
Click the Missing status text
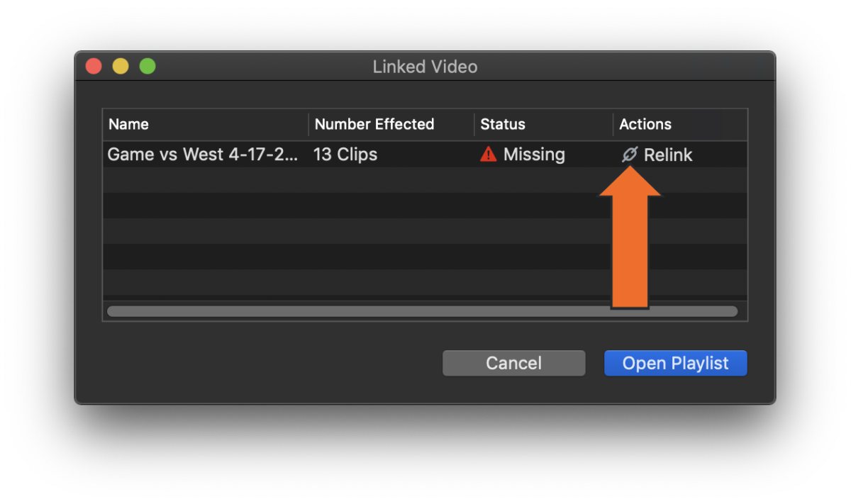(x=534, y=155)
